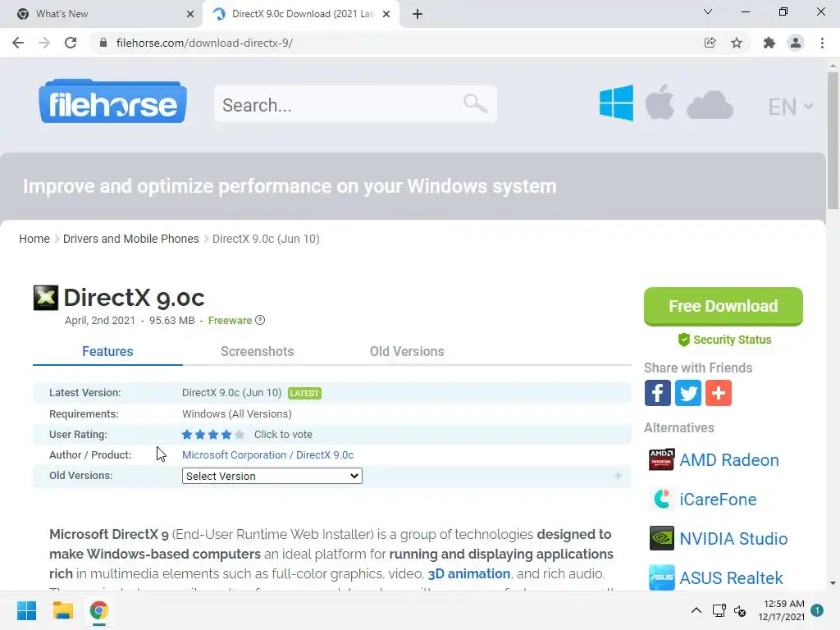Share this page from address bar
The image size is (840, 630).
click(710, 43)
